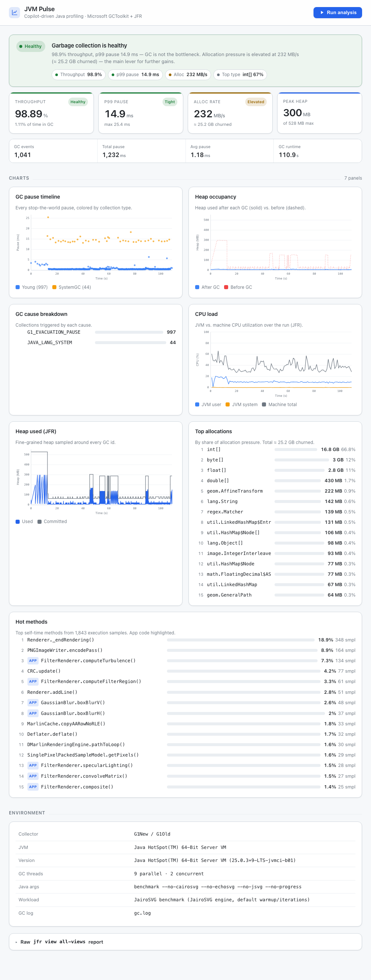The width and height of the screenshot is (371, 980).
Task: Click the JVM Pulse chart logo icon
Action: coord(14,13)
